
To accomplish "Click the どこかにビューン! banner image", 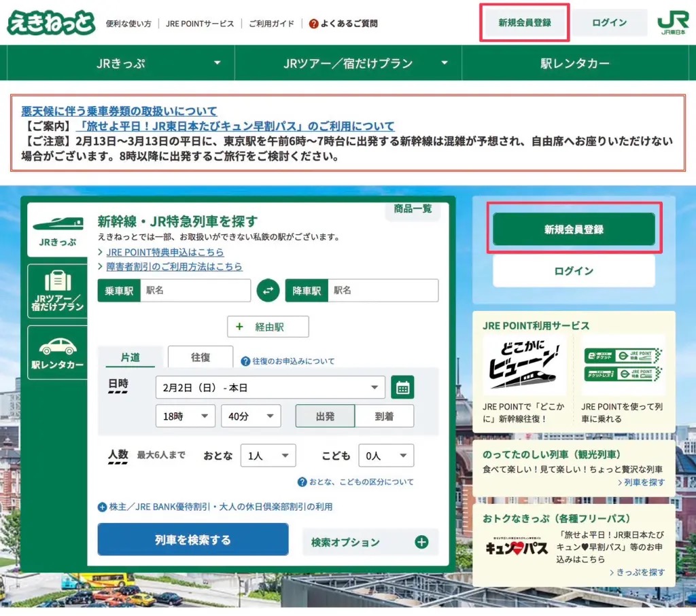I will pyautogui.click(x=524, y=365).
